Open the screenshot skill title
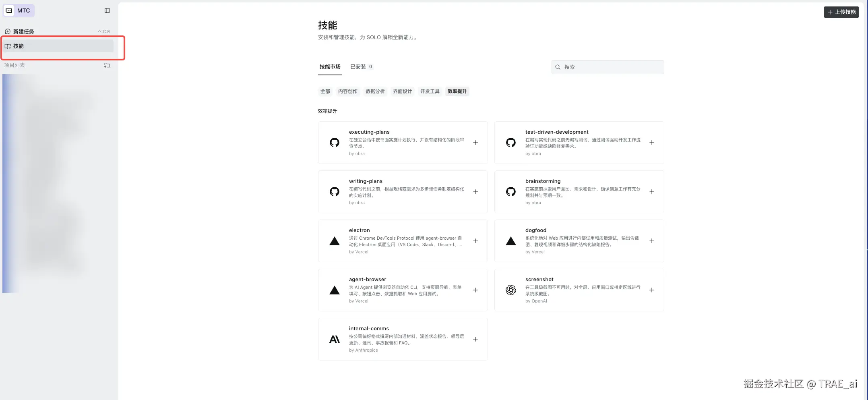 [x=539, y=280]
